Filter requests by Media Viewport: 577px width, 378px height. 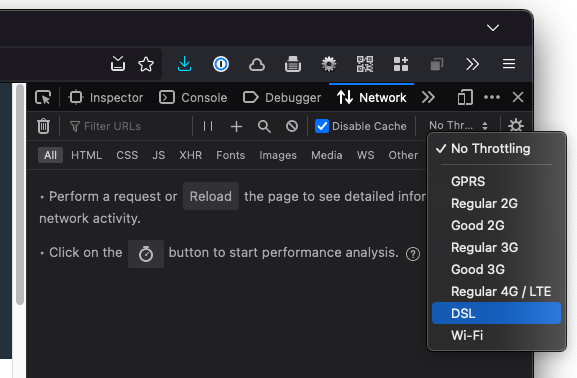point(327,155)
